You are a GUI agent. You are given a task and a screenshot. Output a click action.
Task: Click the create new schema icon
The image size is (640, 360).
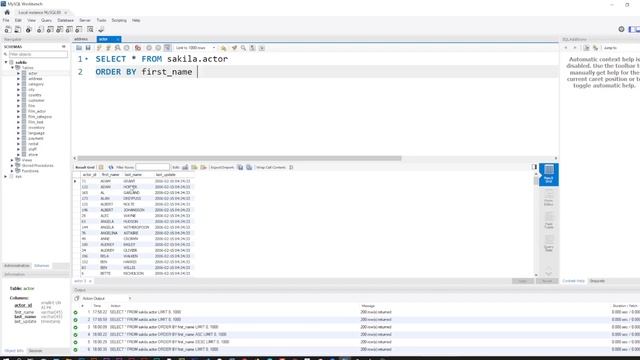[x=40, y=29]
